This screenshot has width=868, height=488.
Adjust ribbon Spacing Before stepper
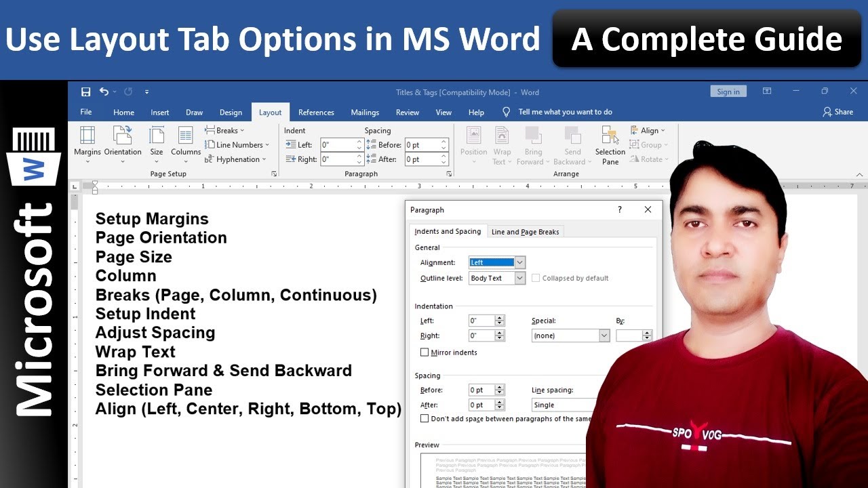point(444,144)
